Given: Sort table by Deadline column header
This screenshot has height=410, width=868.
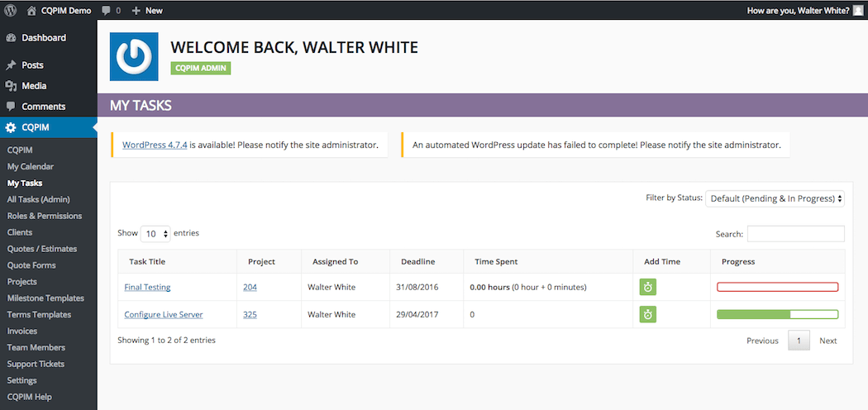Looking at the screenshot, I should [417, 261].
